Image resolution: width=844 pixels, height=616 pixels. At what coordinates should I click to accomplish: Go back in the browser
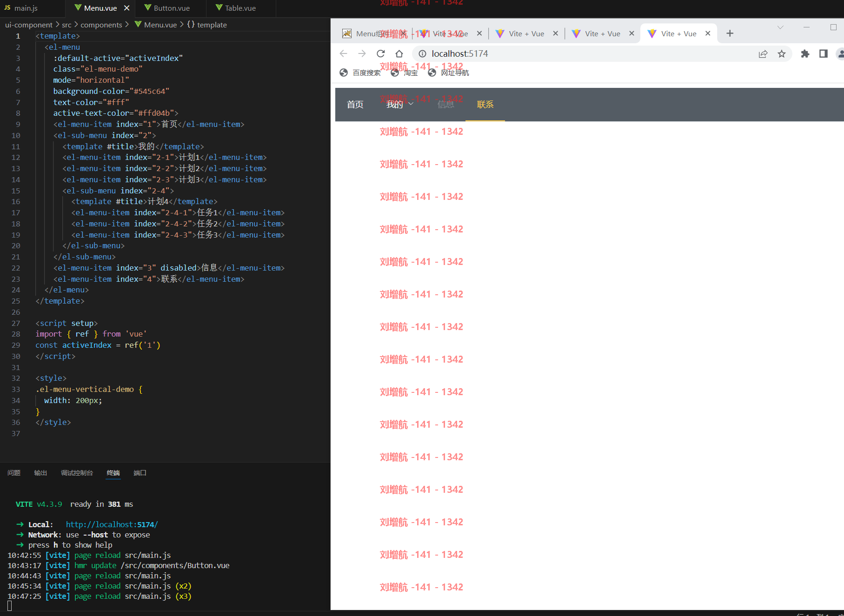click(343, 53)
